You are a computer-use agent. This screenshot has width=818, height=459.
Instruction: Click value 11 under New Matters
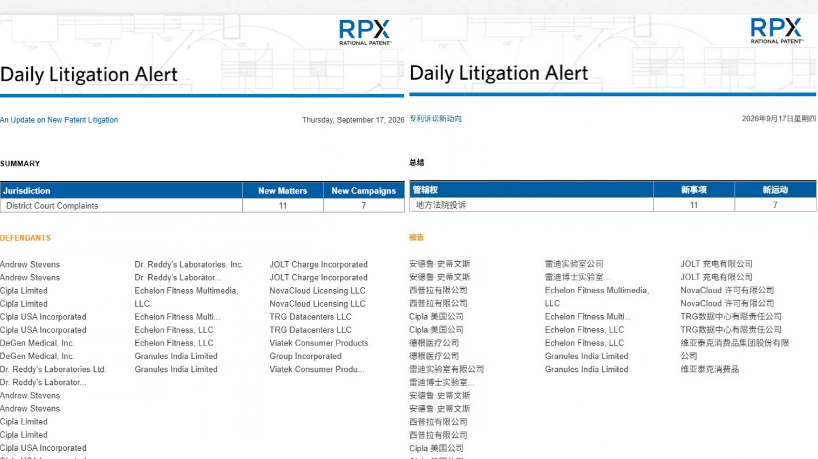click(283, 206)
